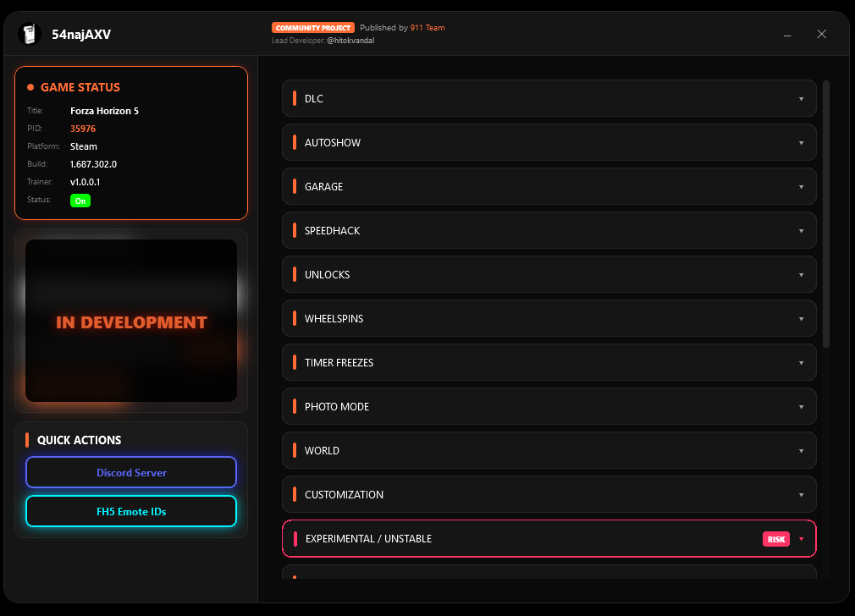
Task: Open the Discord Server link
Action: [131, 473]
